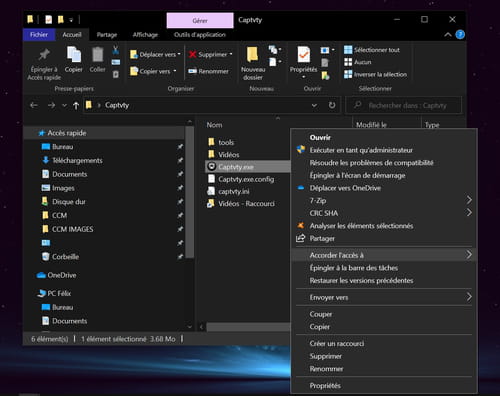This screenshot has width=500, height=396.
Task: Go forward with the right arrow
Action: [x=51, y=105]
